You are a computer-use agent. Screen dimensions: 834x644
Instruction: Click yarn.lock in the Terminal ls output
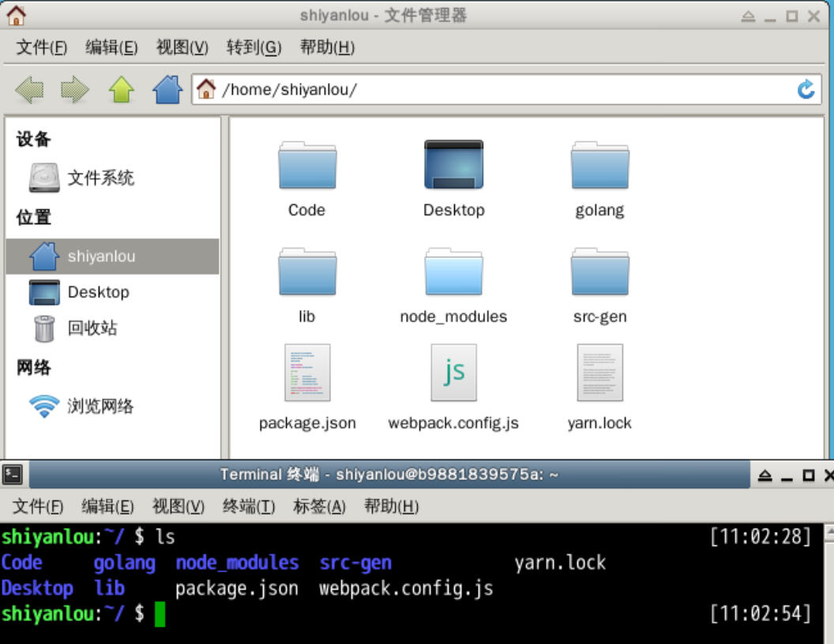pos(560,563)
